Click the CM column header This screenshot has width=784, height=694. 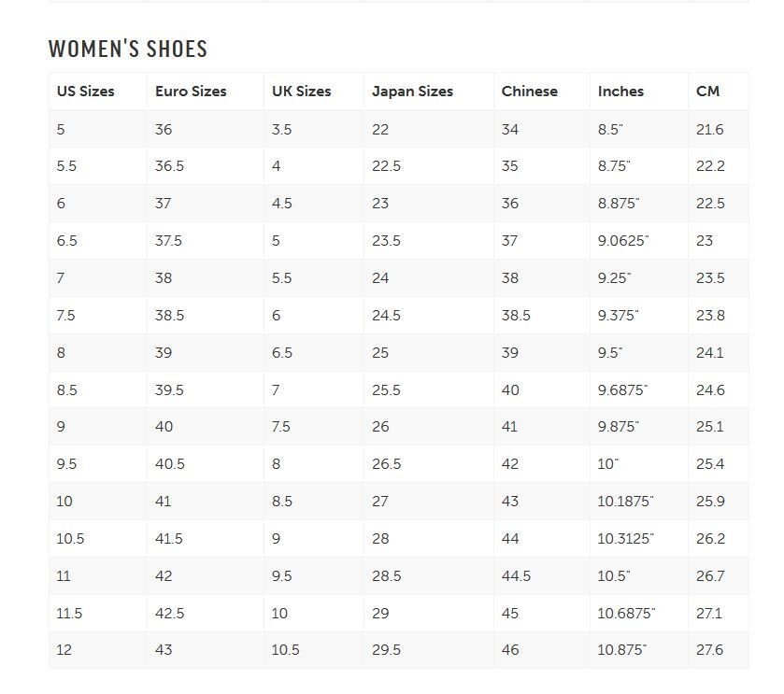click(719, 91)
